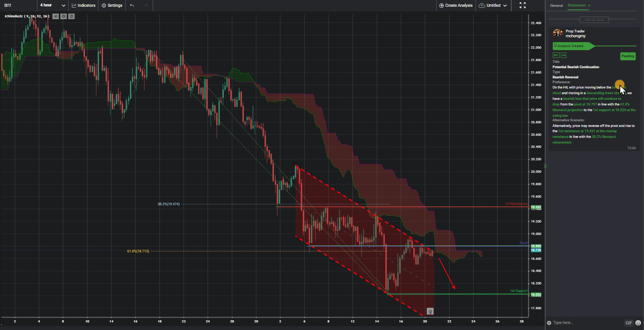Viewport: 644px width, 330px height.
Task: Switch to the General tab
Action: click(x=556, y=5)
